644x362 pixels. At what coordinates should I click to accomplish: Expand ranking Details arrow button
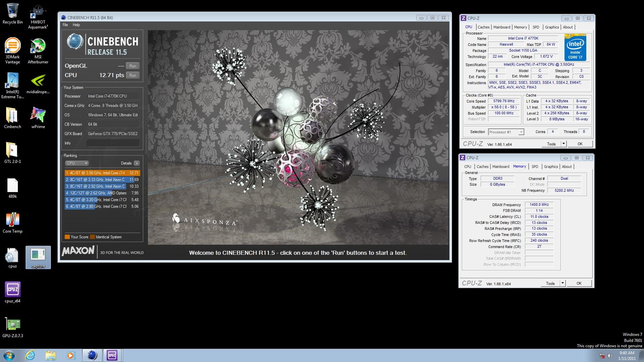point(137,163)
